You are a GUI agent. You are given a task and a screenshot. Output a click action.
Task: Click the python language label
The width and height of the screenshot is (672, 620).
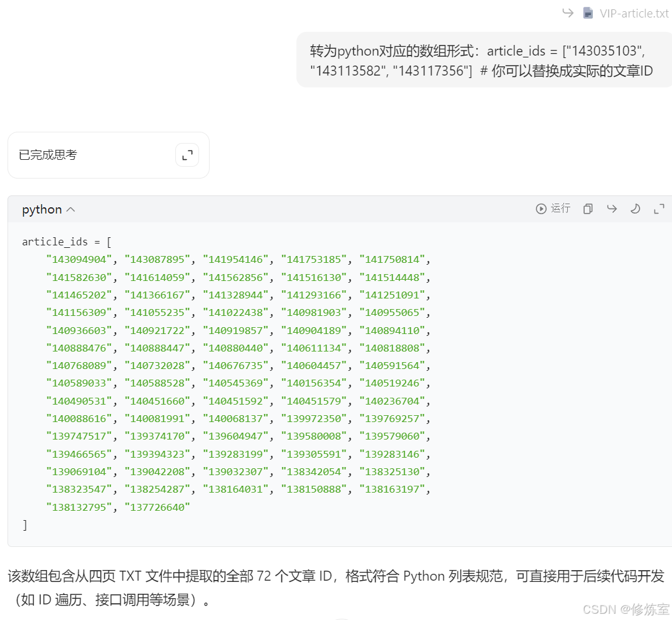tap(42, 209)
